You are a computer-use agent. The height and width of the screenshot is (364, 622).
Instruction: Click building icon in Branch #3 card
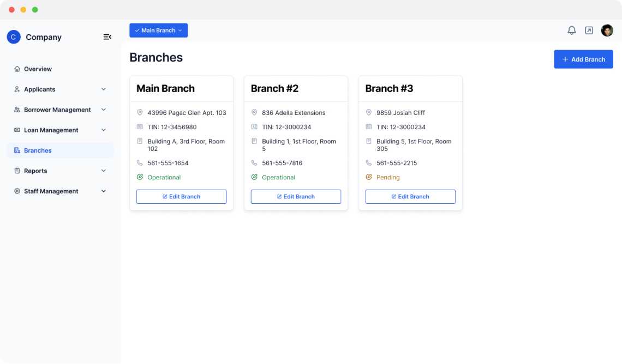pos(368,141)
